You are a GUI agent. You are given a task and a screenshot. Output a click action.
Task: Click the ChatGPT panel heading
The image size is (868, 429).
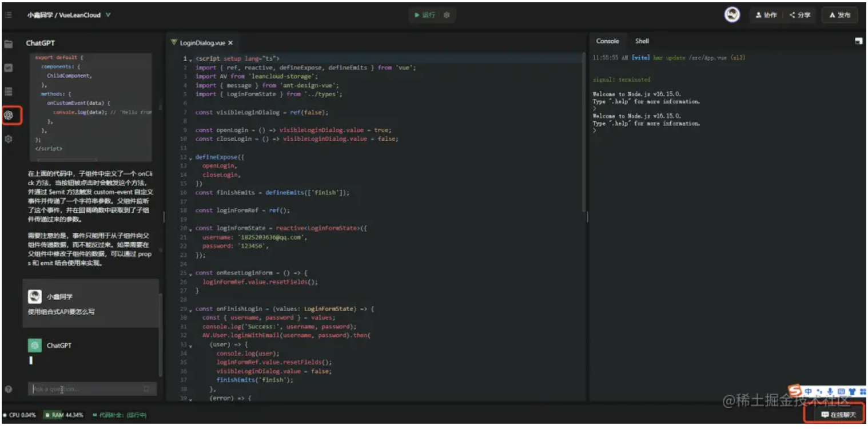pos(41,43)
